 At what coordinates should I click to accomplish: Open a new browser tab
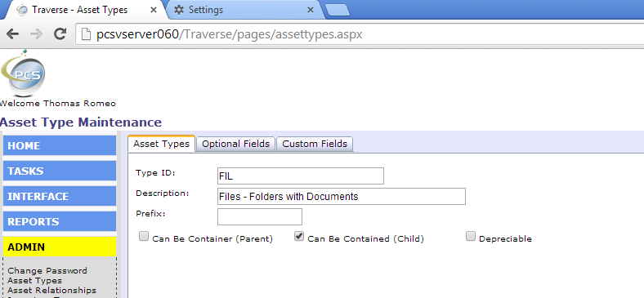coord(338,11)
